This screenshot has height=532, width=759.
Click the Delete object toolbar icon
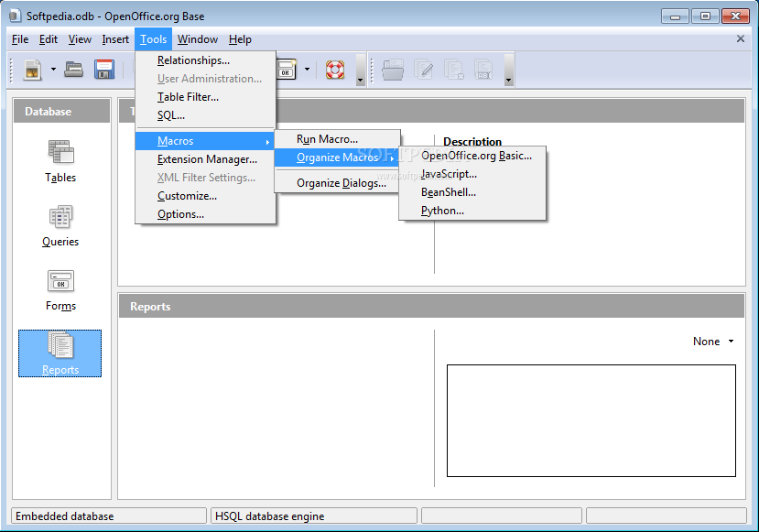tap(453, 70)
